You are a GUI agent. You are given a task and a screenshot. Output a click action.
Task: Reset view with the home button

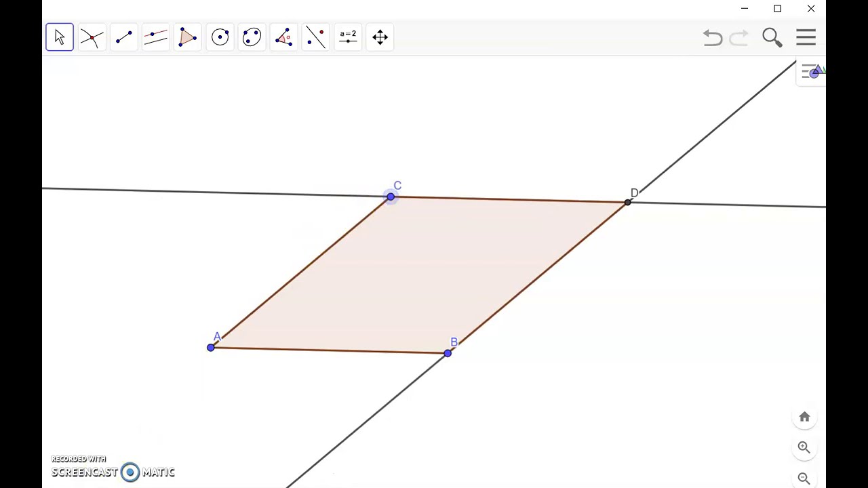coord(804,417)
